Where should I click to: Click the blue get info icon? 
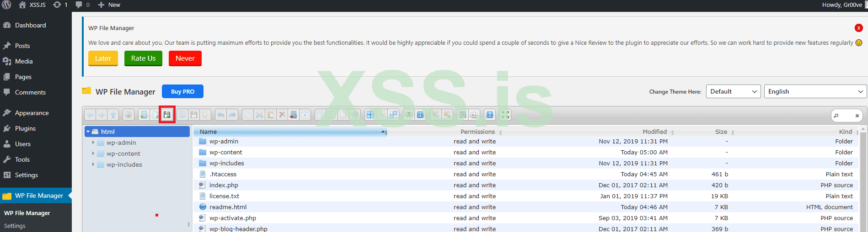click(x=420, y=115)
